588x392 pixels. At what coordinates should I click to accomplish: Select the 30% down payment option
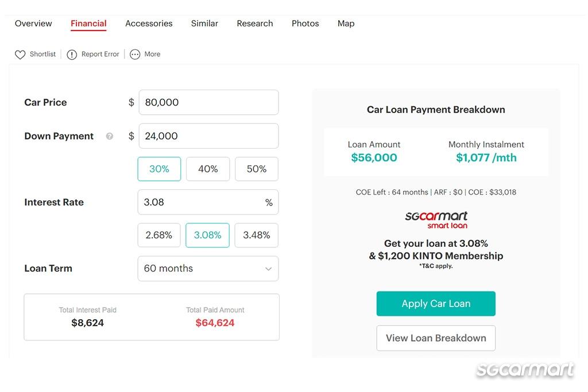(x=159, y=169)
